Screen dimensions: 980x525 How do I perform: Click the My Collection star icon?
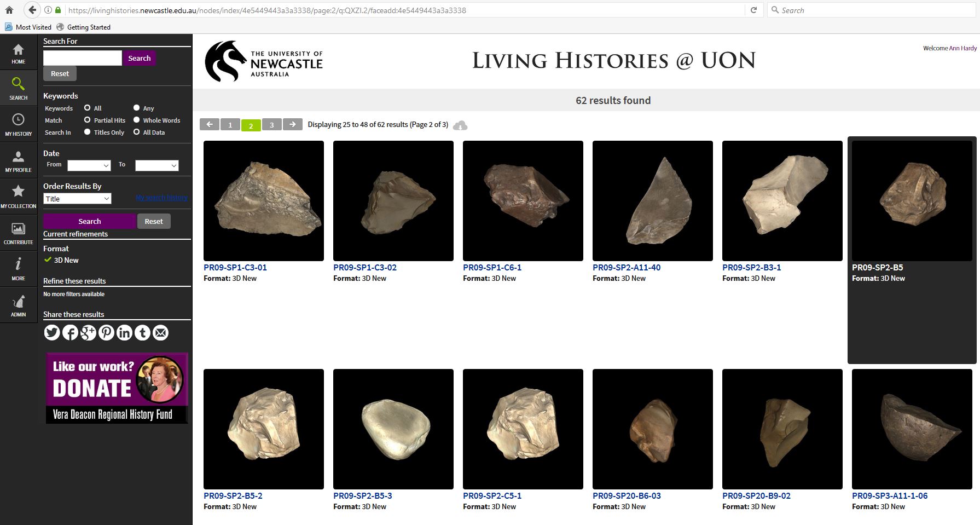click(18, 196)
